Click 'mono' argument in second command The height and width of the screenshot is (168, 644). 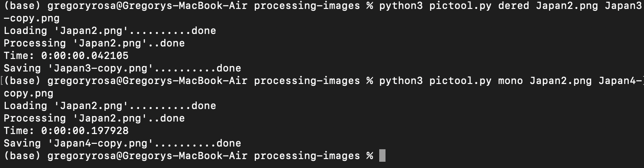[x=511, y=81]
